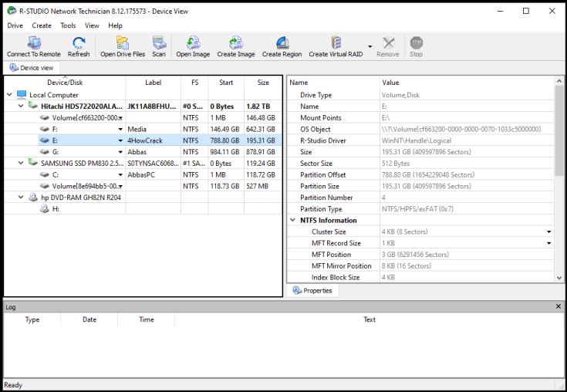Click the Properties tab icon
The image size is (567, 392).
click(297, 290)
